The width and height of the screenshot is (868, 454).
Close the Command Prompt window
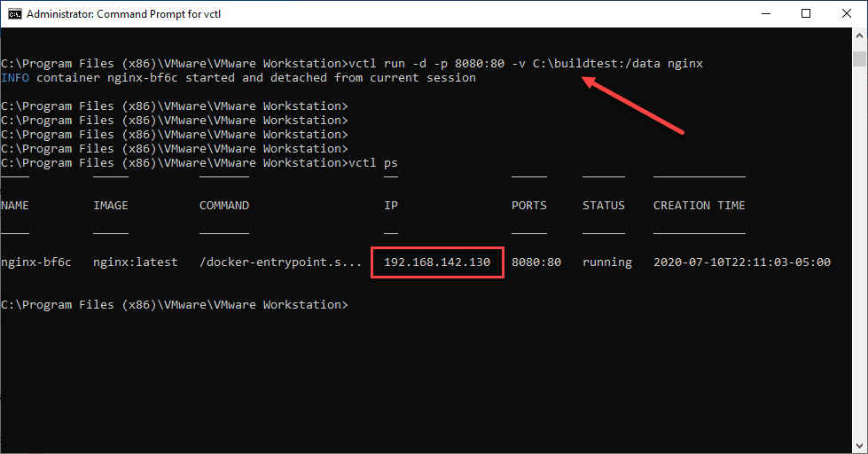[847, 13]
